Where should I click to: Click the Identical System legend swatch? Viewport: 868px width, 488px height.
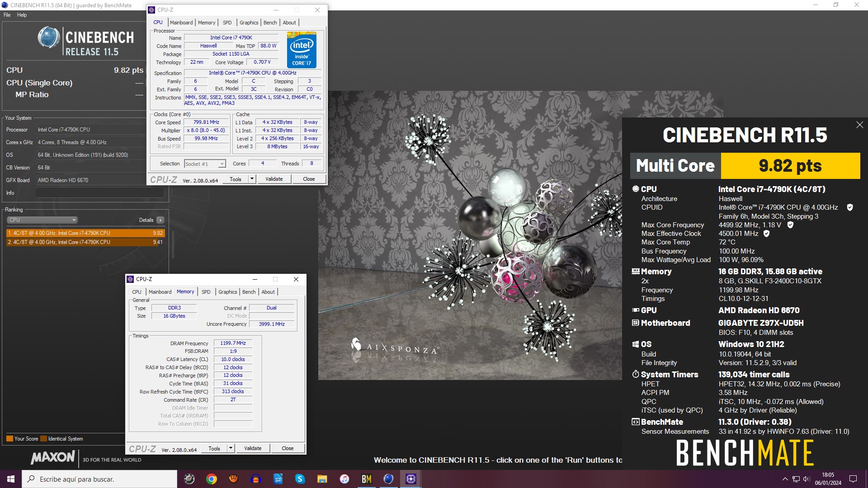43,439
